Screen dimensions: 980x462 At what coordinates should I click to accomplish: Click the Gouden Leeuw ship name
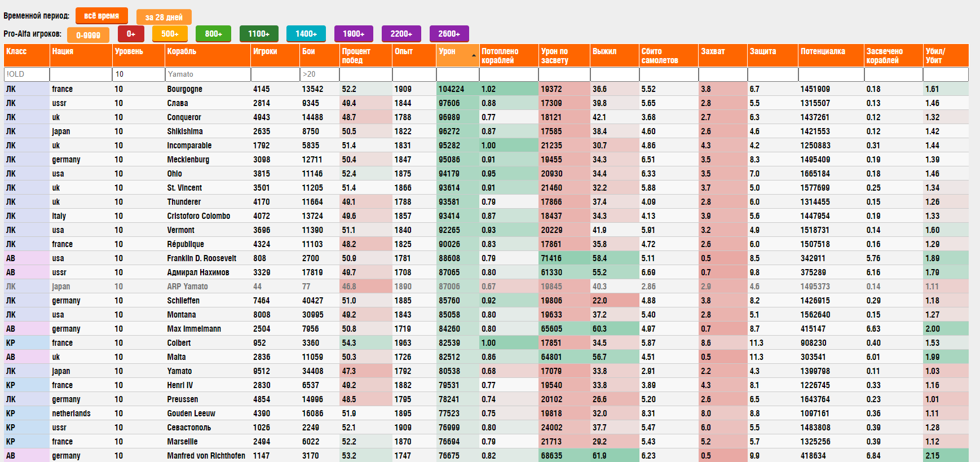[191, 413]
